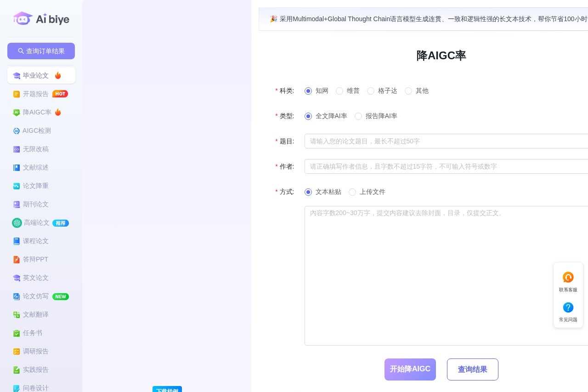Focus the 题目 title input field
The height and width of the screenshot is (392, 588).
(446, 141)
